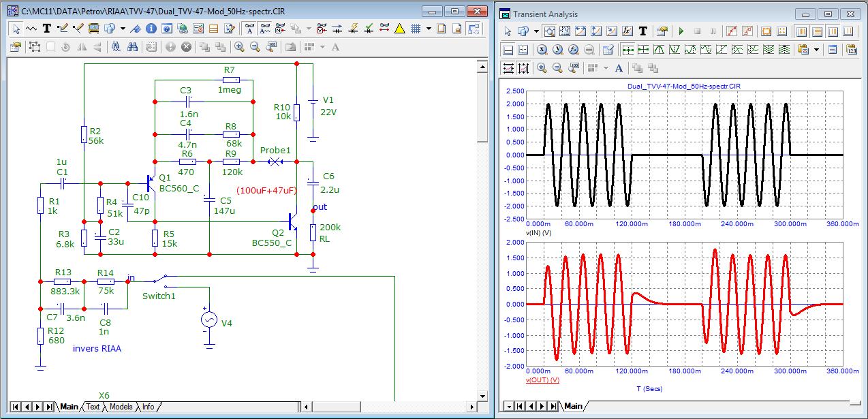Click the fx function icon in analysis toolbar
The width and height of the screenshot is (868, 419).
click(627, 31)
